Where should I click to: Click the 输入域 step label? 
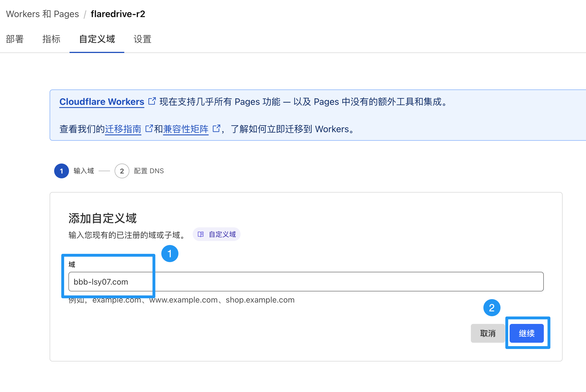[x=84, y=171]
